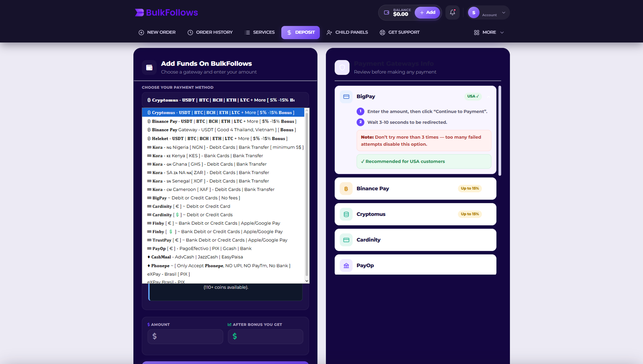Image resolution: width=643 pixels, height=364 pixels.
Task: Go to the Services tab
Action: click(260, 32)
